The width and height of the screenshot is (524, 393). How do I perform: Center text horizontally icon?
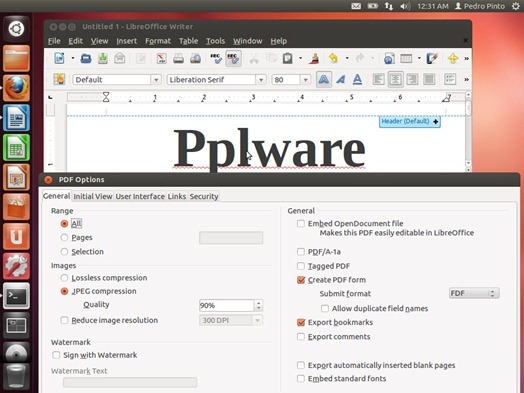[395, 80]
